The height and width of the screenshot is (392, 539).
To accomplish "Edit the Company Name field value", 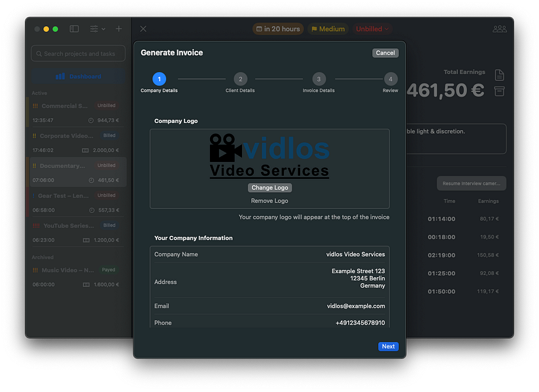I will tap(355, 254).
